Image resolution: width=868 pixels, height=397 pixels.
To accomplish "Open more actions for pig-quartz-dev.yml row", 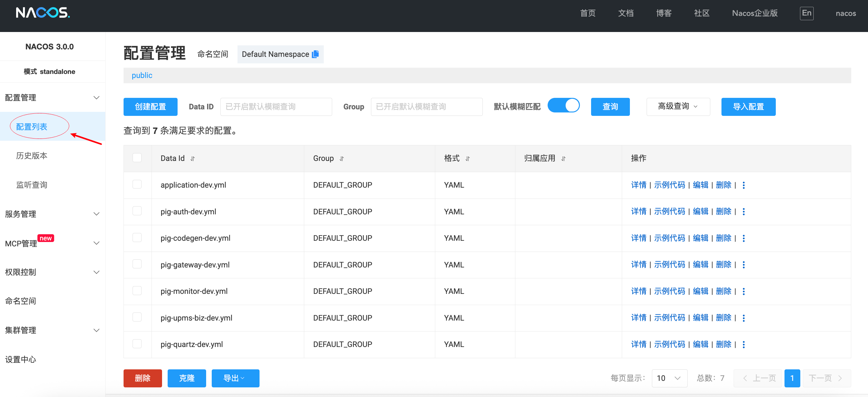I will coord(744,345).
